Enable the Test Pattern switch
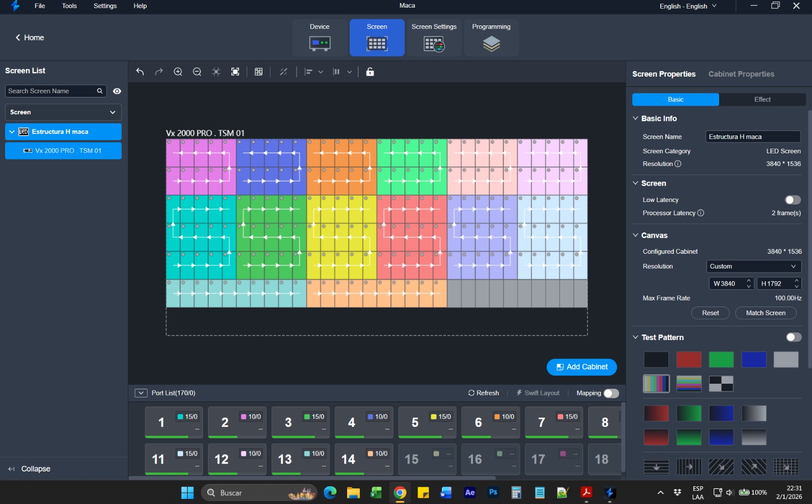The image size is (812, 504). (793, 338)
